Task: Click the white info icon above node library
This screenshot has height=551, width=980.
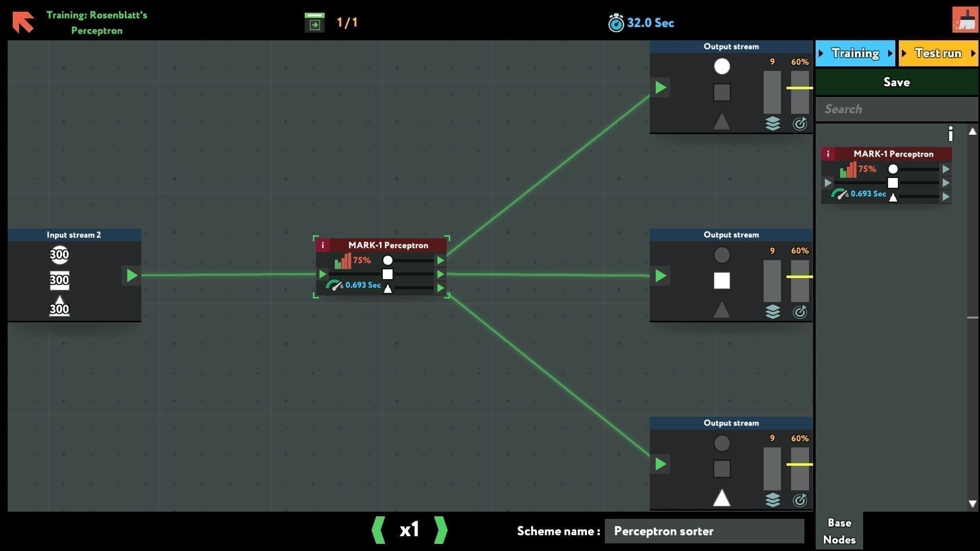Action: click(950, 134)
